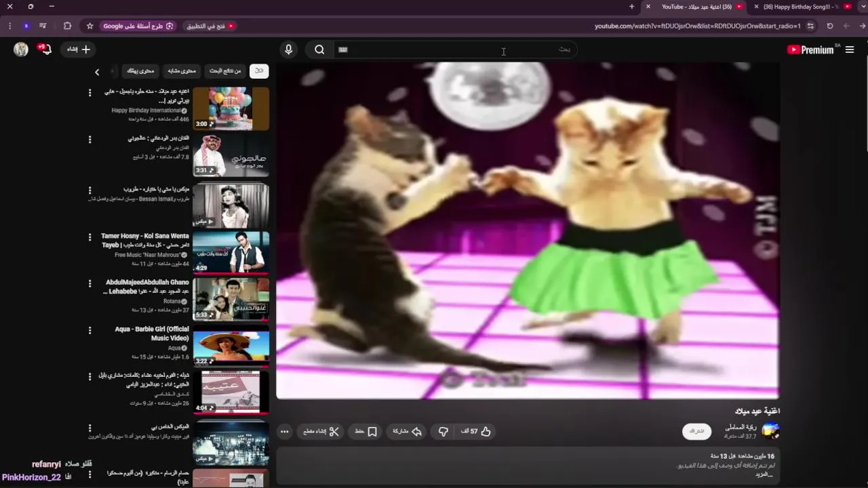868x488 pixels.
Task: Expand video description with المزيد
Action: pyautogui.click(x=764, y=474)
